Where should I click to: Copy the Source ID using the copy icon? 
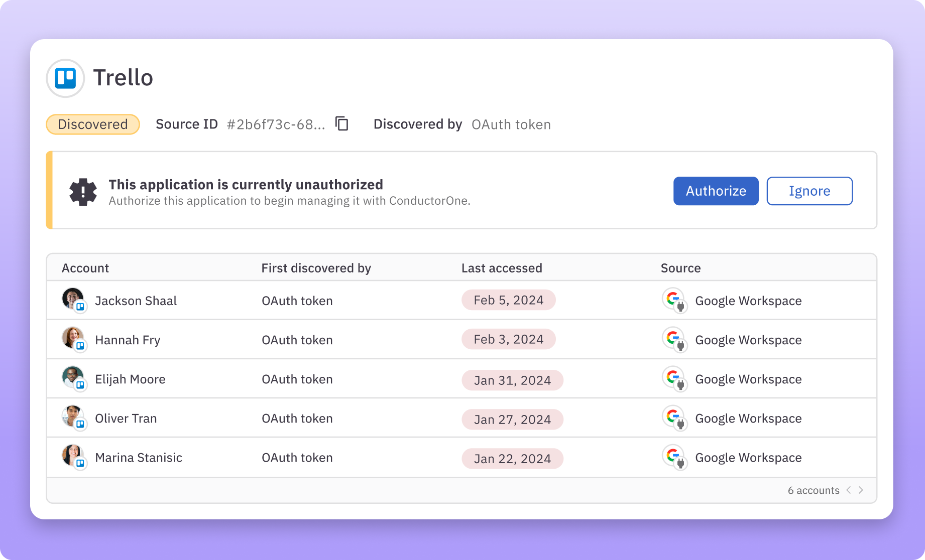pyautogui.click(x=342, y=124)
